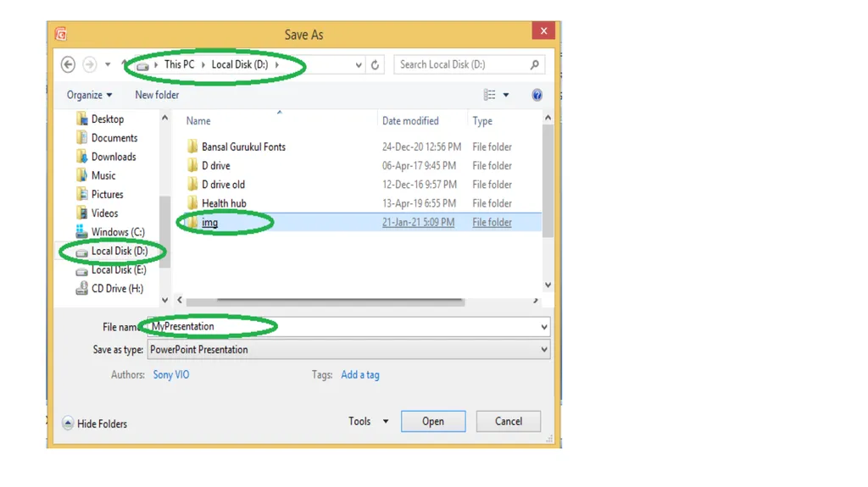Viewport: 868px width, 487px height.
Task: Select Windows (C:) drive in navigation pane
Action: point(117,232)
